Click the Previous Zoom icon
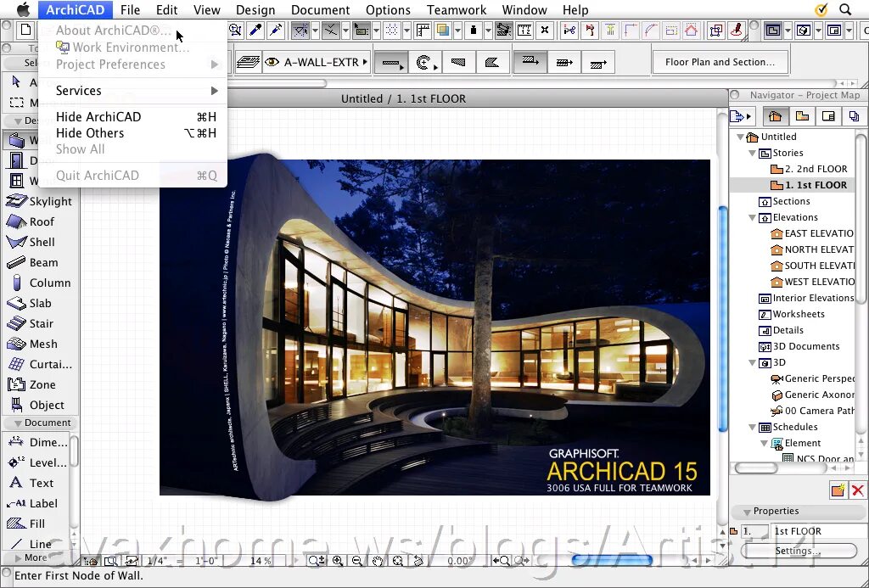The image size is (869, 588). (502, 561)
